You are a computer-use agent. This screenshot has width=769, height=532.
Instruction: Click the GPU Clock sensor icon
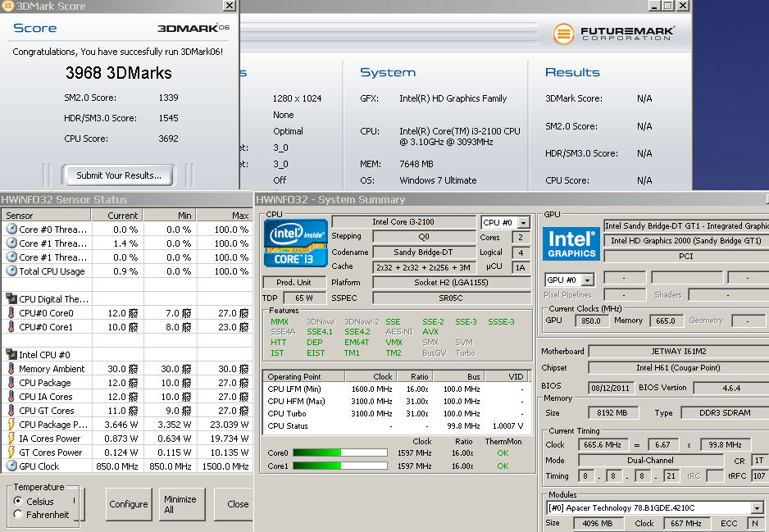point(11,466)
